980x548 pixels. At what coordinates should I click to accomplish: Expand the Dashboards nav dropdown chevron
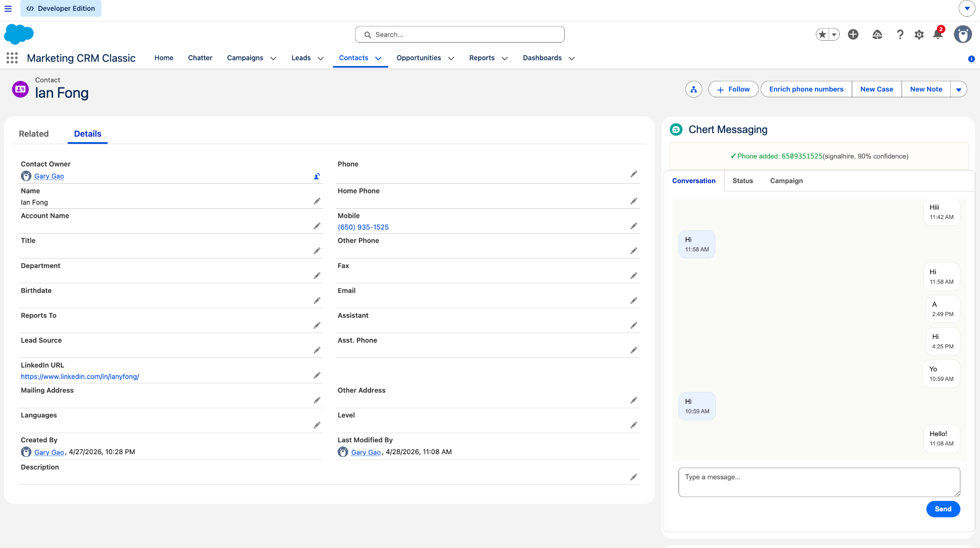tap(571, 58)
